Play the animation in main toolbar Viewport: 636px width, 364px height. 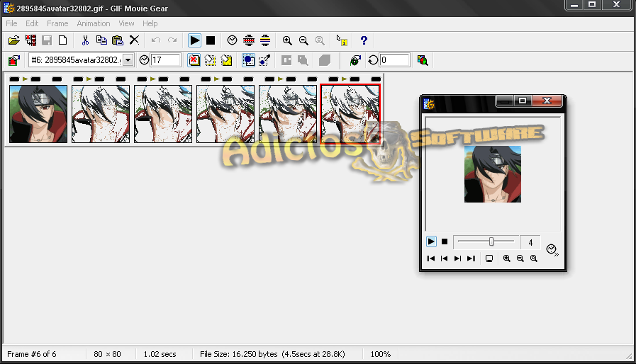click(x=195, y=40)
